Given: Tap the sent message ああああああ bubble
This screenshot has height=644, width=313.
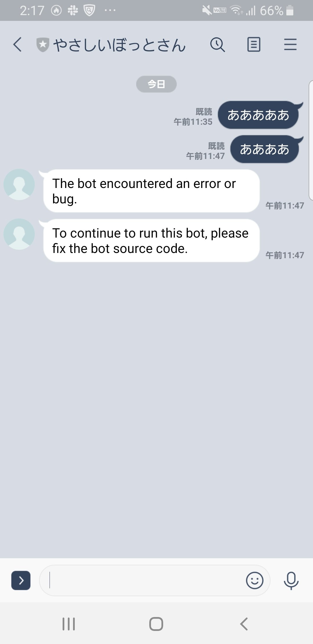Looking at the screenshot, I should (258, 115).
